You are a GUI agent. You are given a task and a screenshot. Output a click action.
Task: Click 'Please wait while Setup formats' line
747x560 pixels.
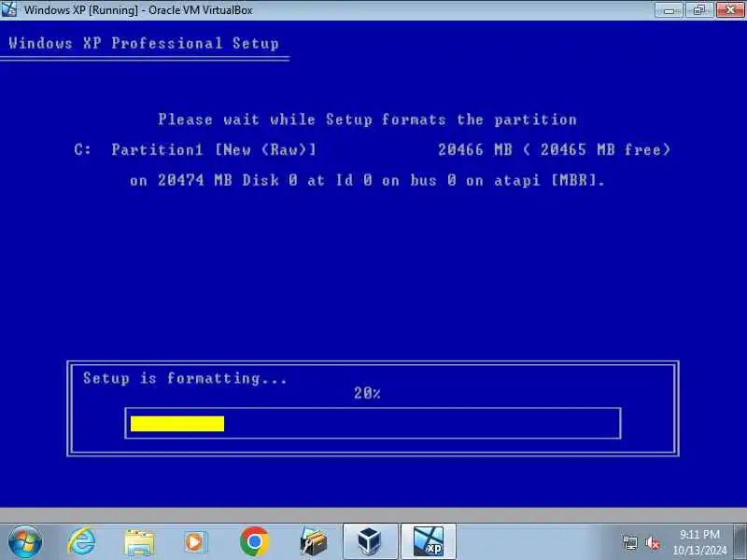pos(367,119)
